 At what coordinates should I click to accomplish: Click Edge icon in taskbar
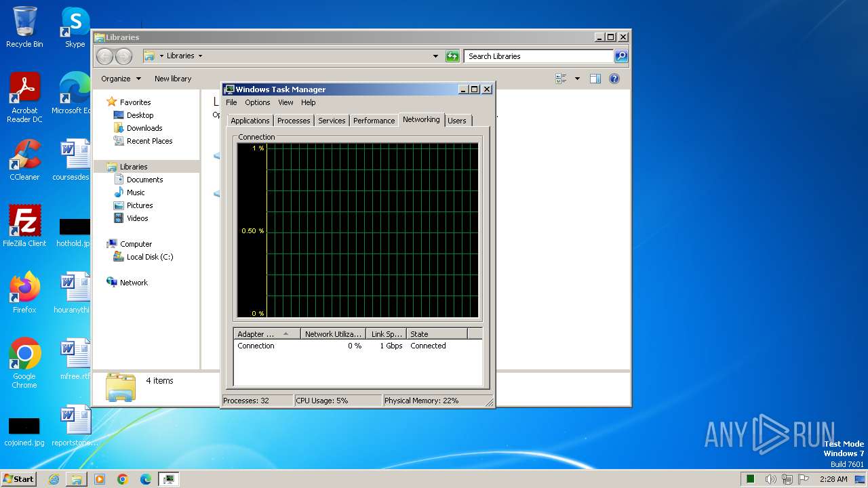(146, 479)
